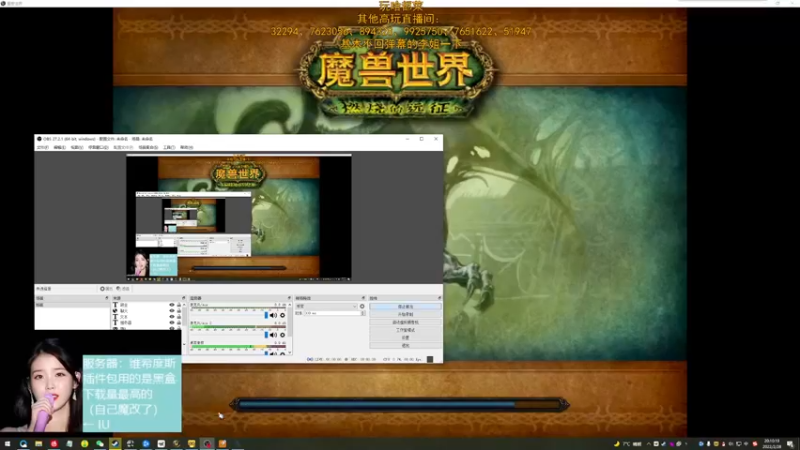Open the View menu in OBS
Image resolution: width=800 pixels, height=450 pixels.
click(77, 147)
